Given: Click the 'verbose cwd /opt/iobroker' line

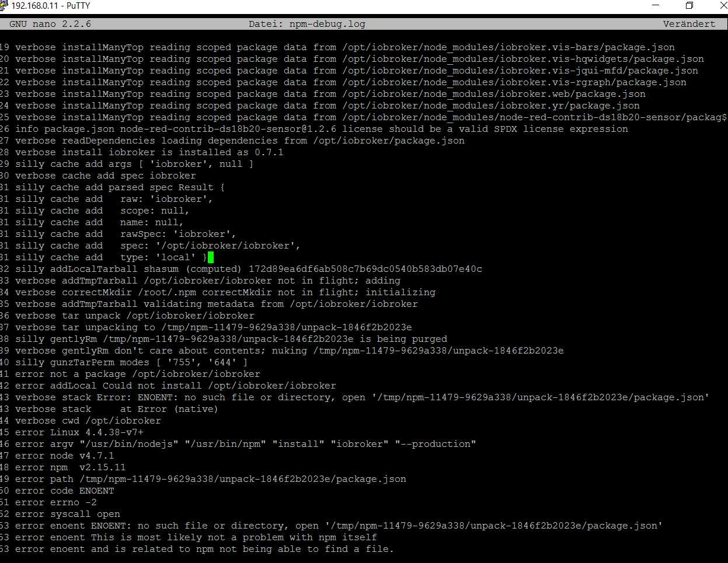Looking at the screenshot, I should pyautogui.click(x=88, y=421).
